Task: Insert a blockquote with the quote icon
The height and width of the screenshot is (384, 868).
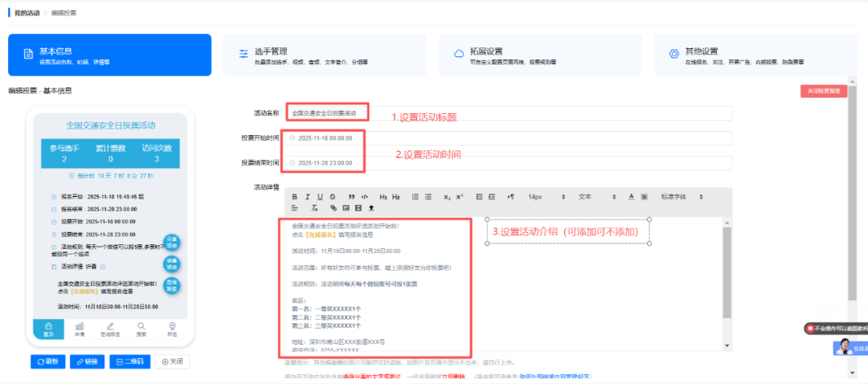Action: (351, 197)
